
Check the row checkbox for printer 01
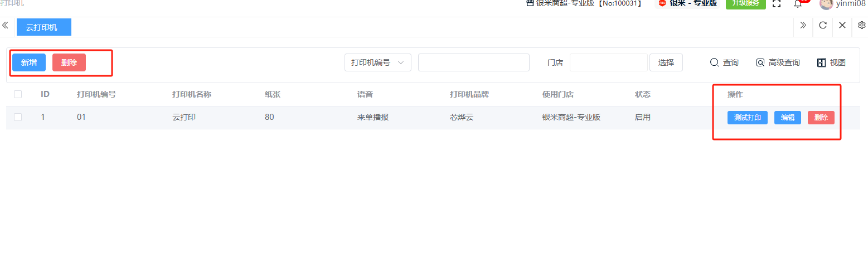pyautogui.click(x=18, y=117)
